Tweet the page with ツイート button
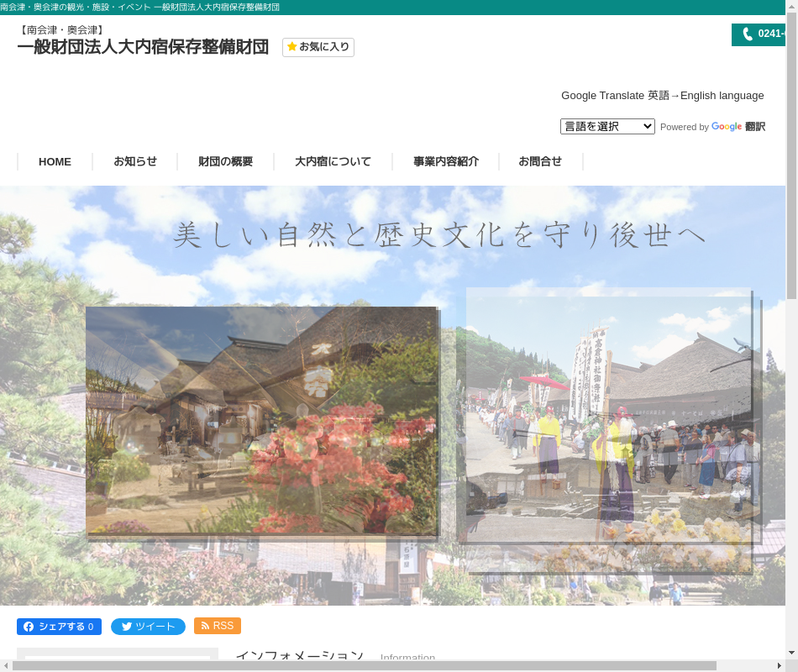The height and width of the screenshot is (672, 798). [148, 627]
